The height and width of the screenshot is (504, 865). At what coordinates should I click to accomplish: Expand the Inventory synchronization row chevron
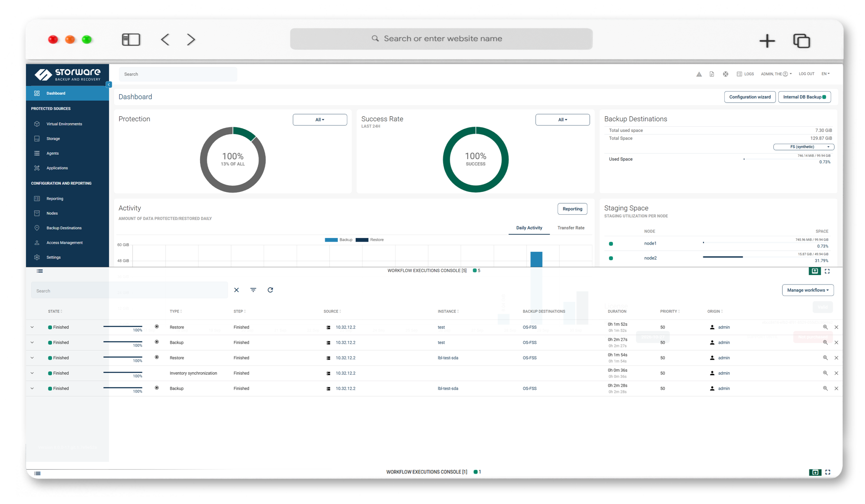pyautogui.click(x=32, y=373)
